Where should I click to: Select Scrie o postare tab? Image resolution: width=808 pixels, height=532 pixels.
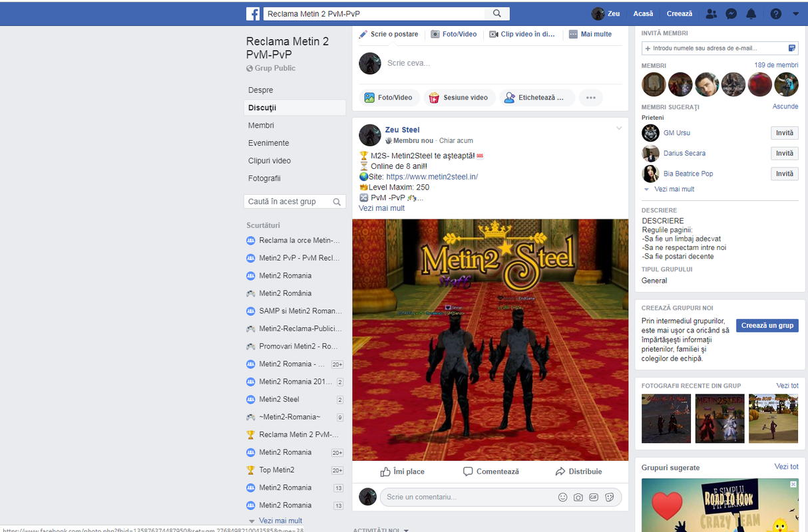[389, 34]
